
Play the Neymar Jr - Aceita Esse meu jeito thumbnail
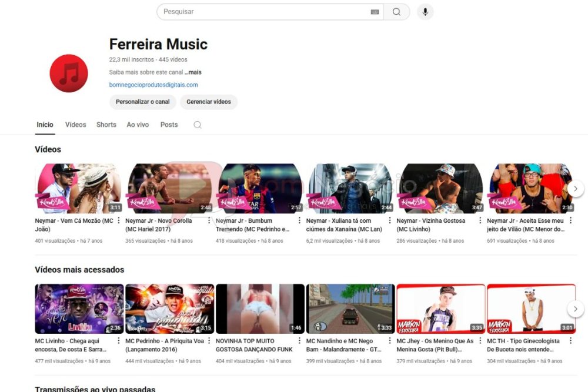click(x=531, y=189)
